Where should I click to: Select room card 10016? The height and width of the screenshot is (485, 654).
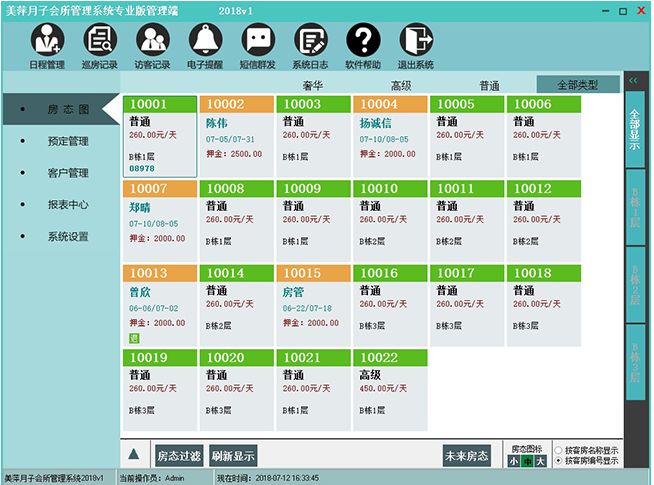(390, 306)
